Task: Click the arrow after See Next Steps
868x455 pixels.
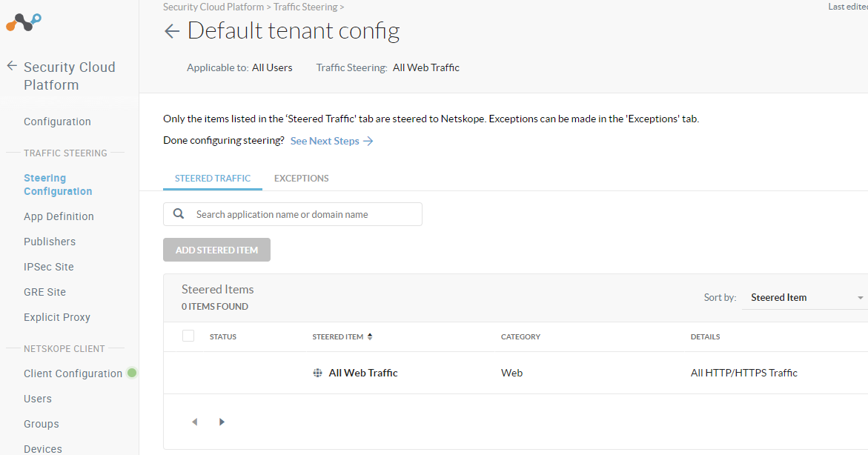Action: click(x=368, y=141)
